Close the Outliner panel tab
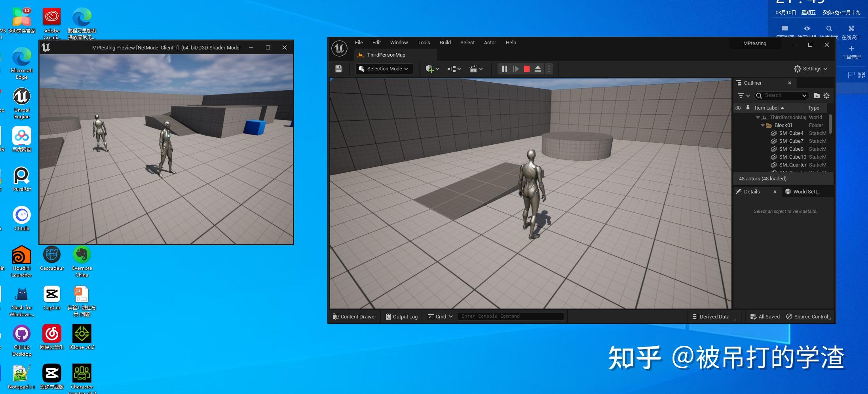Screen dimensions: 868x394 pyautogui.click(x=790, y=83)
